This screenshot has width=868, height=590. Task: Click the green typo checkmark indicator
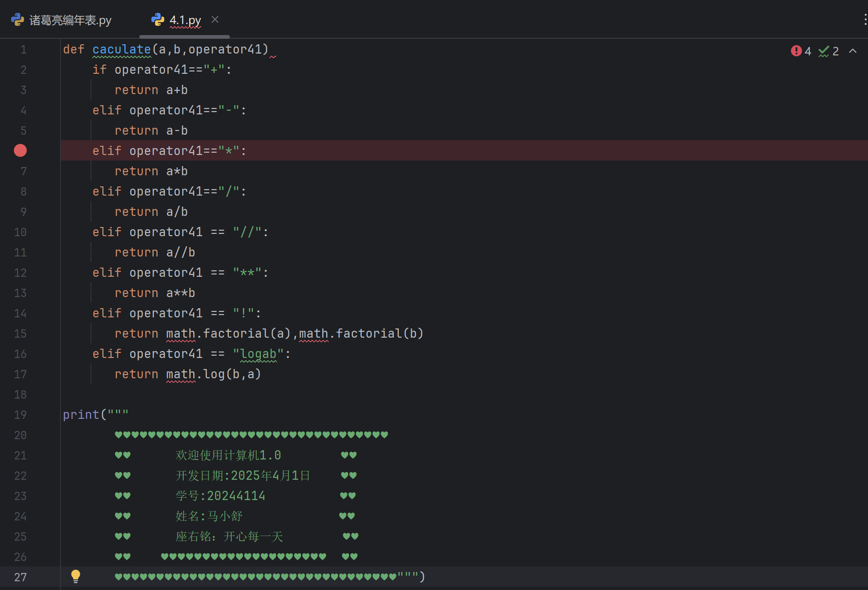(x=824, y=51)
